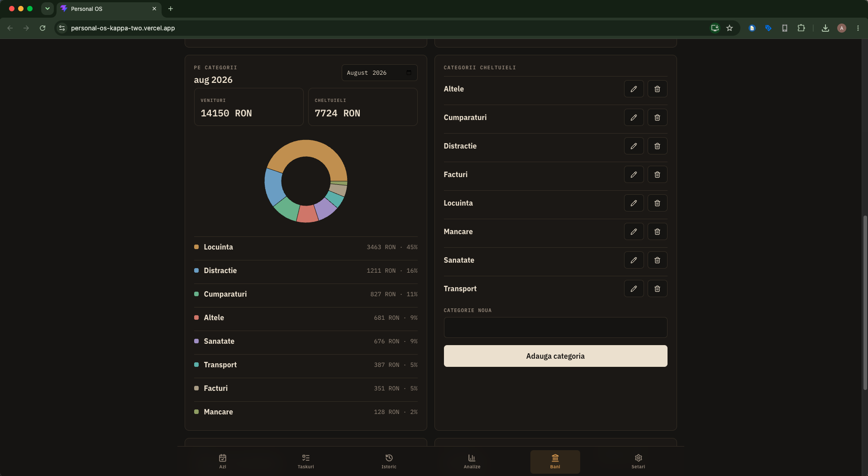
Task: Delete the Altele category
Action: [x=657, y=89]
